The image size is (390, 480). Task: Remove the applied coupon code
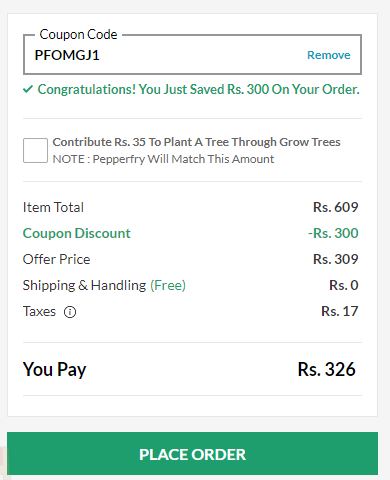[329, 55]
